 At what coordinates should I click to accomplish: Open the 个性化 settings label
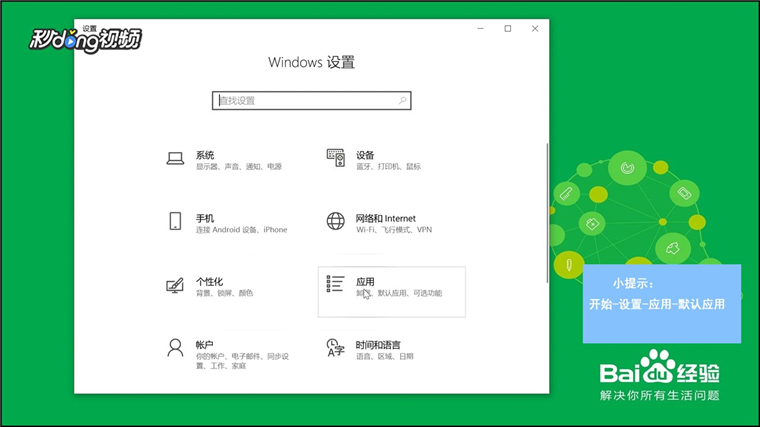209,282
